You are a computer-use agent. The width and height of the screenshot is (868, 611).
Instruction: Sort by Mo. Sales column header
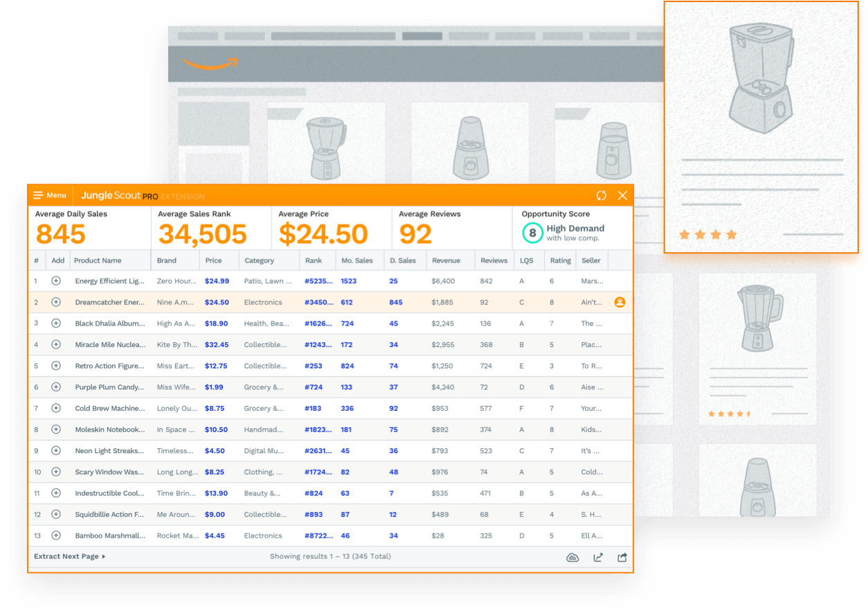click(357, 260)
